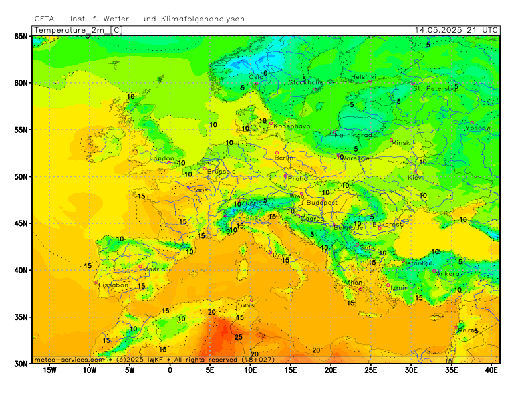The width and height of the screenshot is (532, 399).
Task: Click the 45N latitude axis label
Action: click(x=21, y=223)
